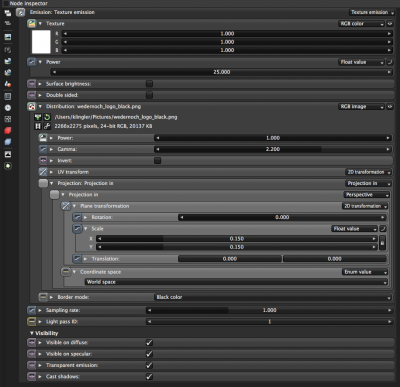Click the Plane transformation node icon
The width and height of the screenshot is (400, 387).
pyautogui.click(x=66, y=206)
